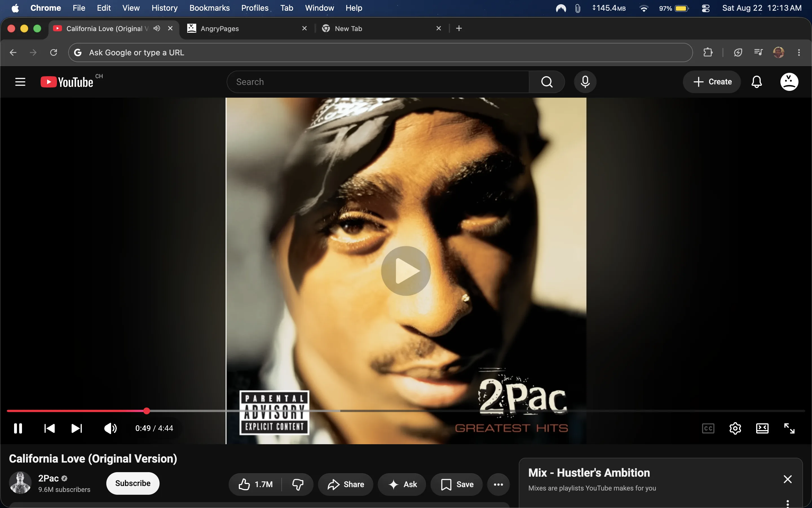Skip to the previous video

tap(50, 428)
